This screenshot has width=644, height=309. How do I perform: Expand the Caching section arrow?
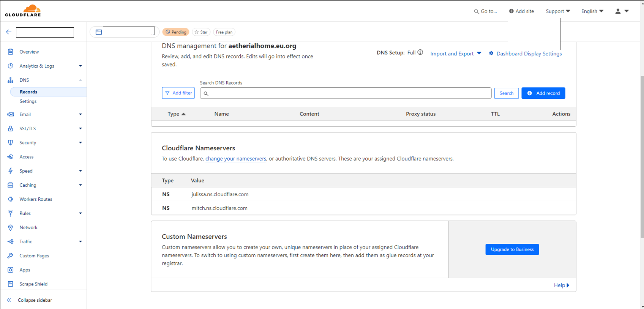point(80,185)
